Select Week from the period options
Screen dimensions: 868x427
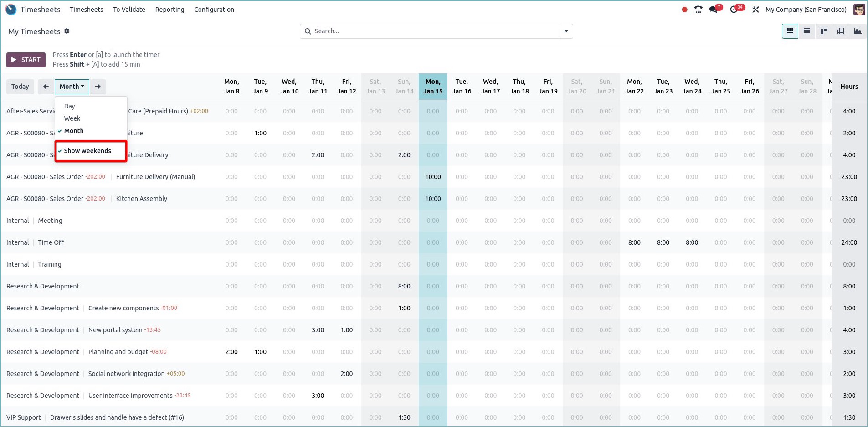pos(72,118)
